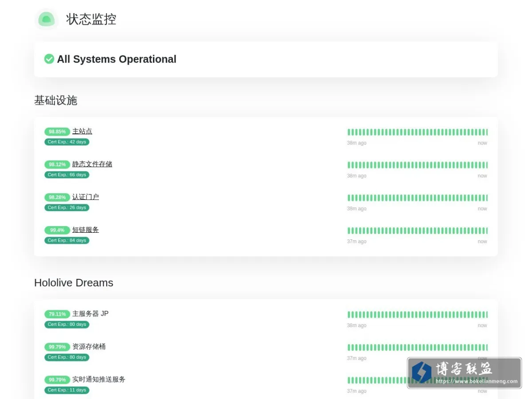Viewport: 532px width, 399px height.
Task: Click the Hololive Dreams group heading
Action: coord(74,283)
